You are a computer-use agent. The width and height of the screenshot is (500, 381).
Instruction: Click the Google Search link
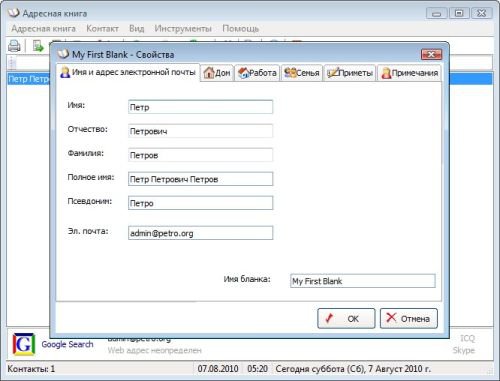tap(67, 344)
